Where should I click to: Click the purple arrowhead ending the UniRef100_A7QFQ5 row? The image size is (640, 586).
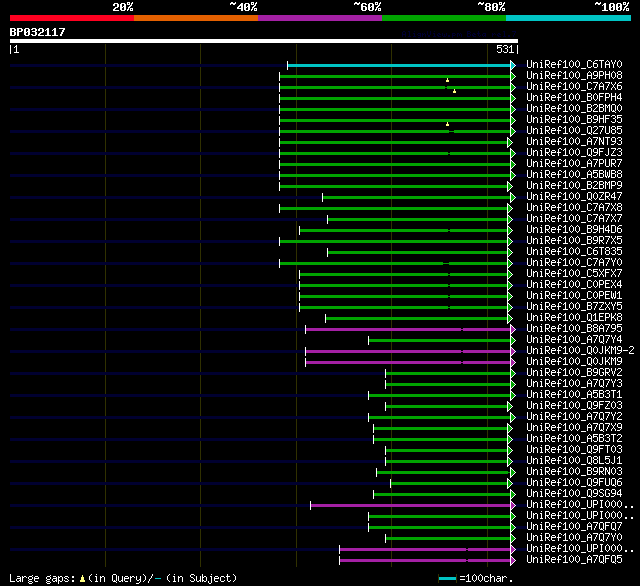tap(513, 560)
